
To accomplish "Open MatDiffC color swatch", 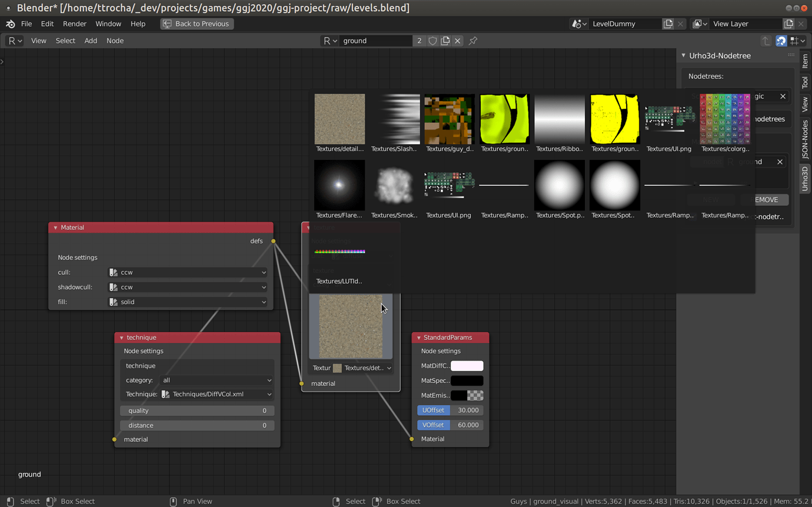I will pyautogui.click(x=467, y=366).
